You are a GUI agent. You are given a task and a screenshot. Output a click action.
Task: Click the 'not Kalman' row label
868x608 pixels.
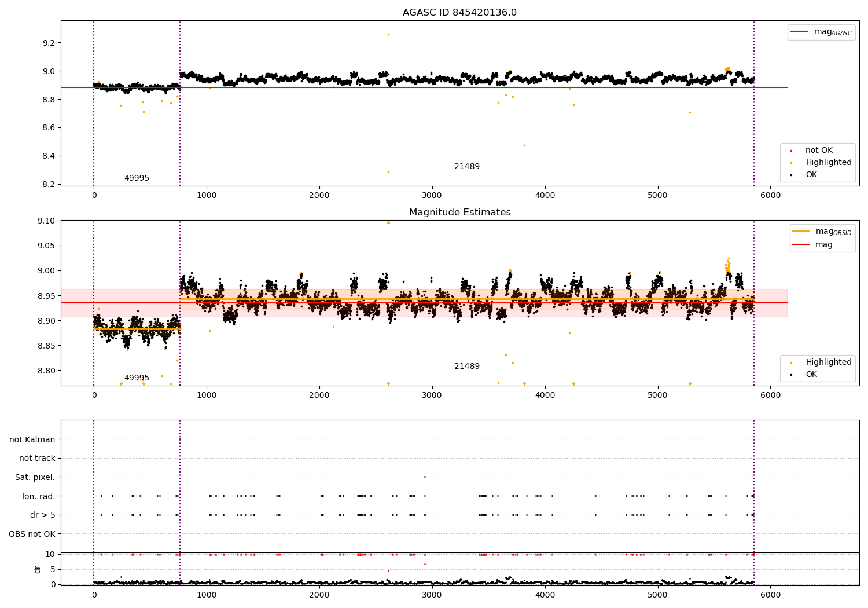32,439
